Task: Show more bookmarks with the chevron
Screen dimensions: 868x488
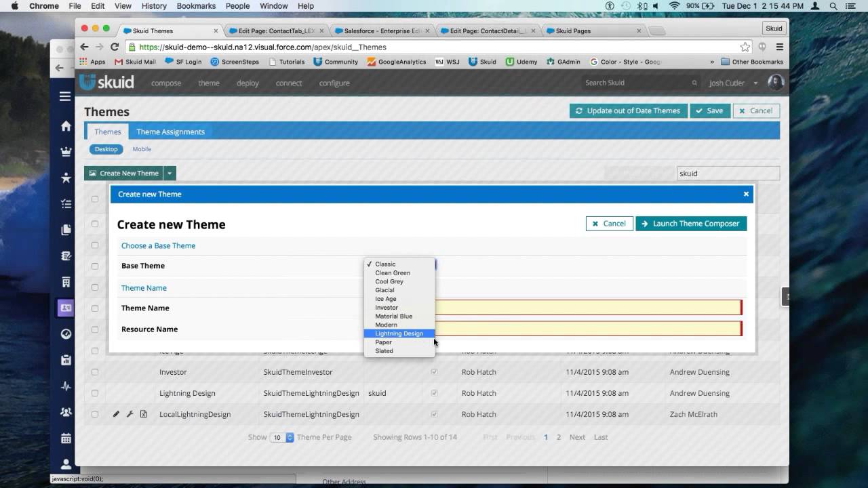Action: 712,62
